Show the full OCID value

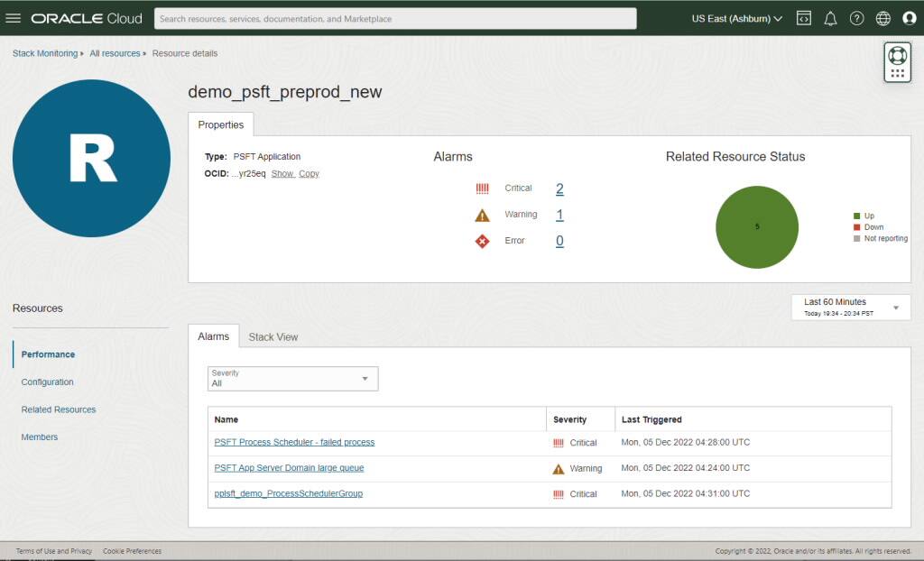click(x=282, y=173)
